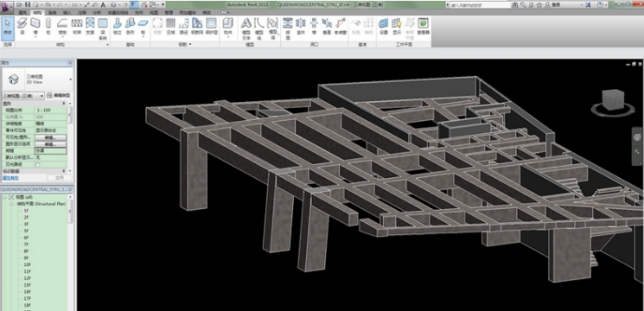Select the Model Line tool
The image size is (644, 311).
(259, 28)
